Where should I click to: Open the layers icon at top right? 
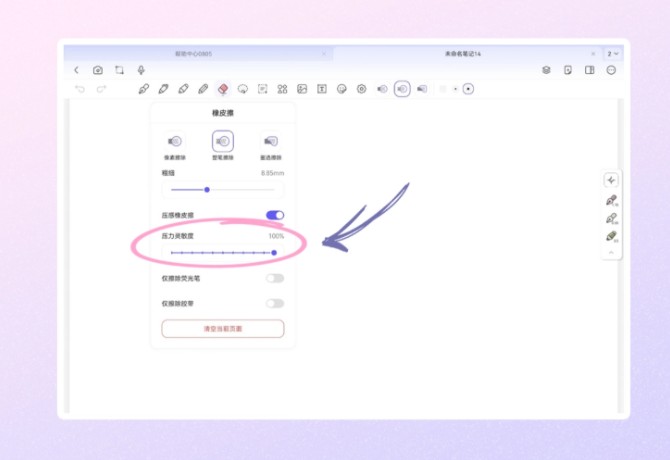[x=546, y=70]
